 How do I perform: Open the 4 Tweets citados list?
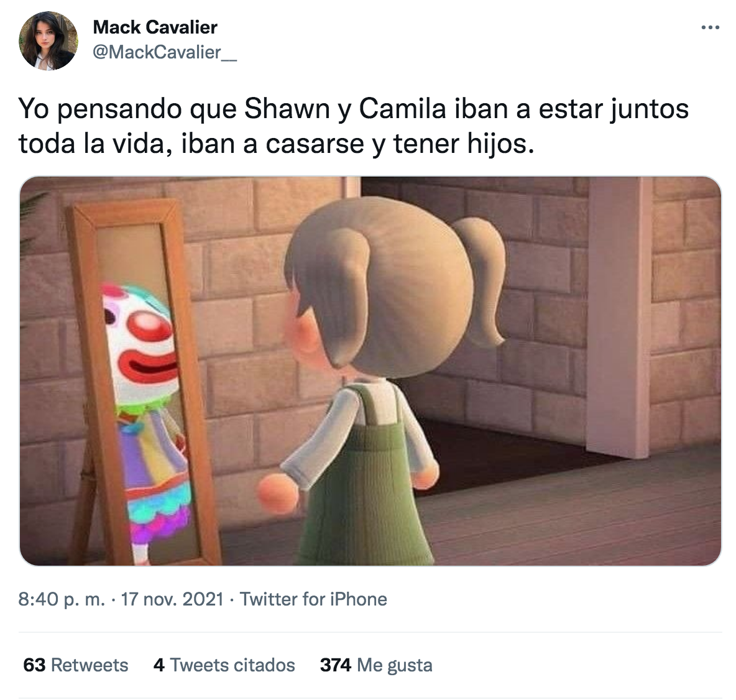pos(224,665)
